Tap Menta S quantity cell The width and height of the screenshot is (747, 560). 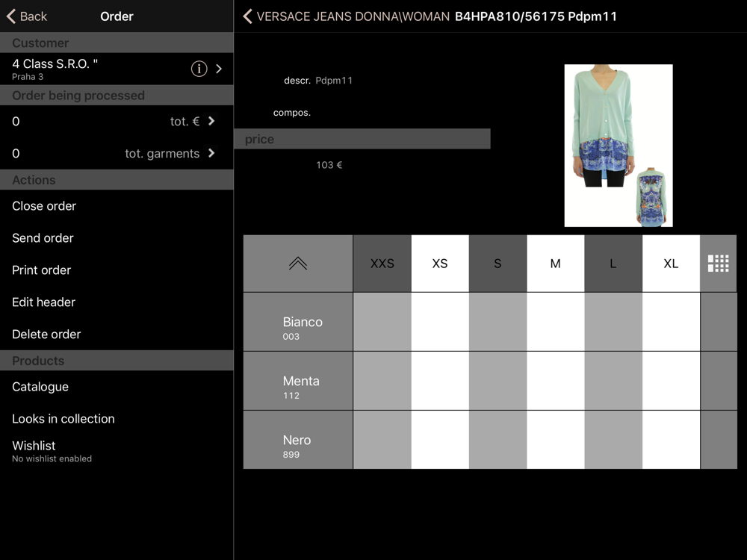tap(498, 381)
